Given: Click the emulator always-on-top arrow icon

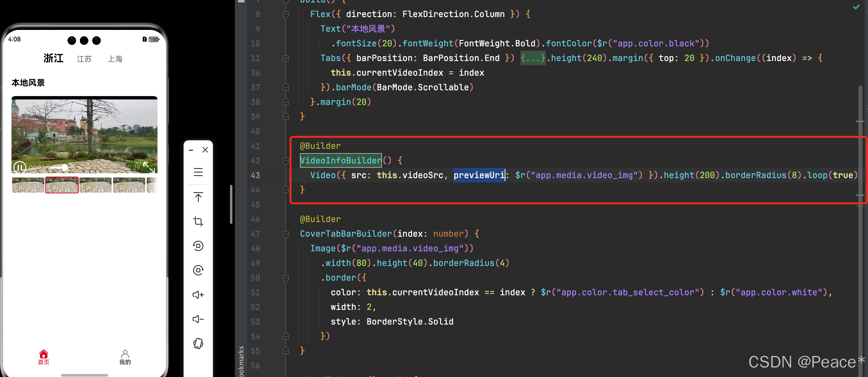Looking at the screenshot, I should pos(198,197).
